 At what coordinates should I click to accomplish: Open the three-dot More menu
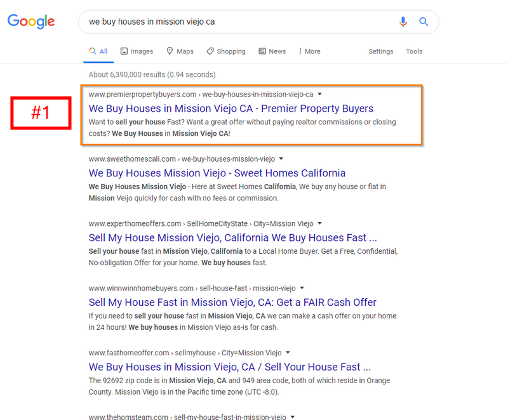[309, 51]
